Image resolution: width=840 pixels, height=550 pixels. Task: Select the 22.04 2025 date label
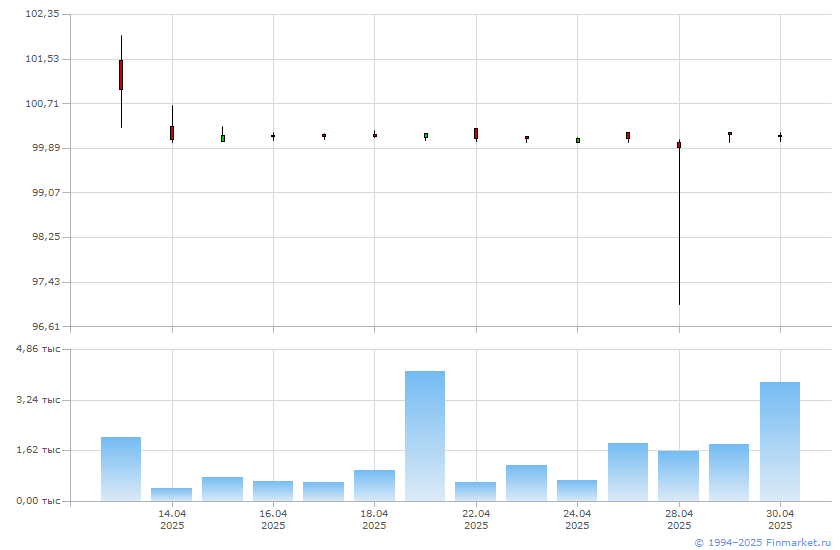click(x=476, y=519)
